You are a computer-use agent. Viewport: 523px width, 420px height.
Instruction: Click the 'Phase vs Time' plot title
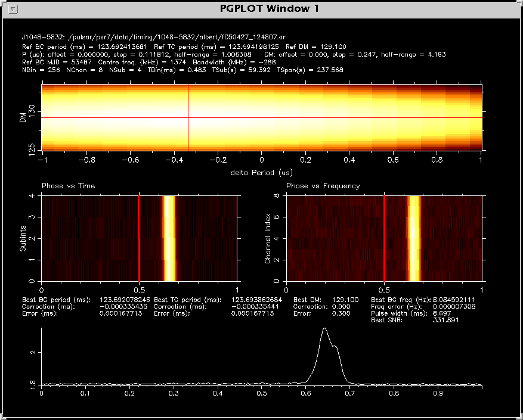pyautogui.click(x=68, y=186)
